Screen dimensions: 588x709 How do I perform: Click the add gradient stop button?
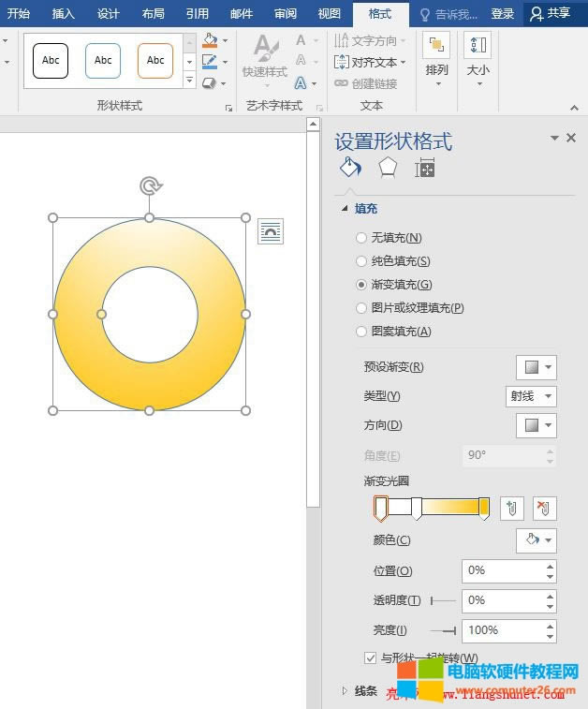(x=511, y=509)
